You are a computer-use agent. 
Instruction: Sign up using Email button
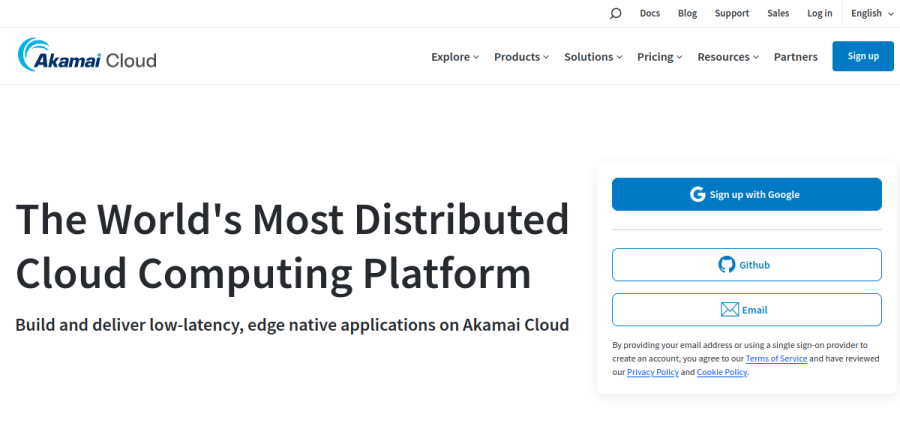(x=747, y=309)
